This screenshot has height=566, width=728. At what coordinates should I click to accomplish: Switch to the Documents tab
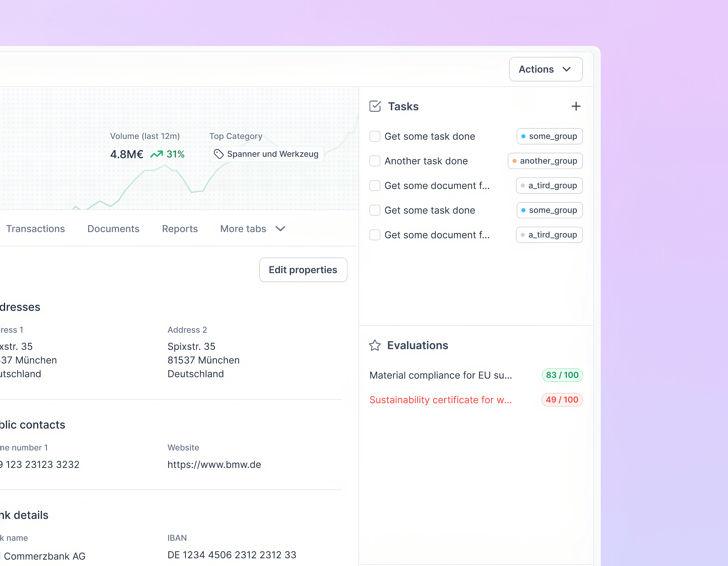pos(113,229)
